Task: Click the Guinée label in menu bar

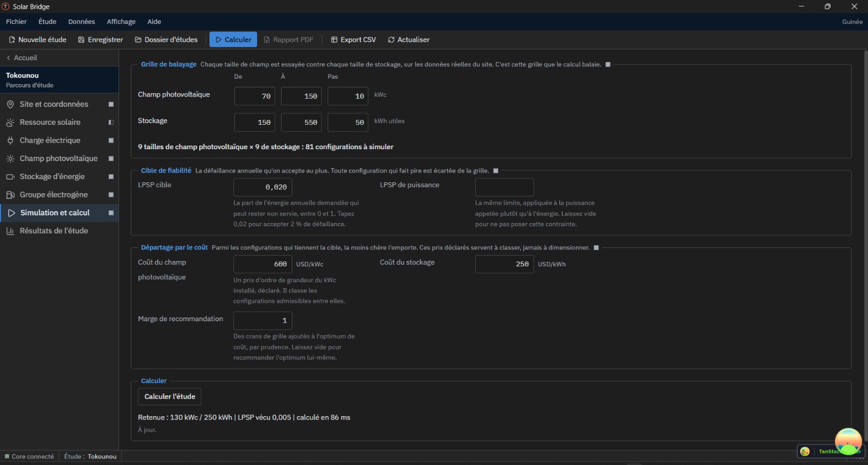Action: pos(852,22)
